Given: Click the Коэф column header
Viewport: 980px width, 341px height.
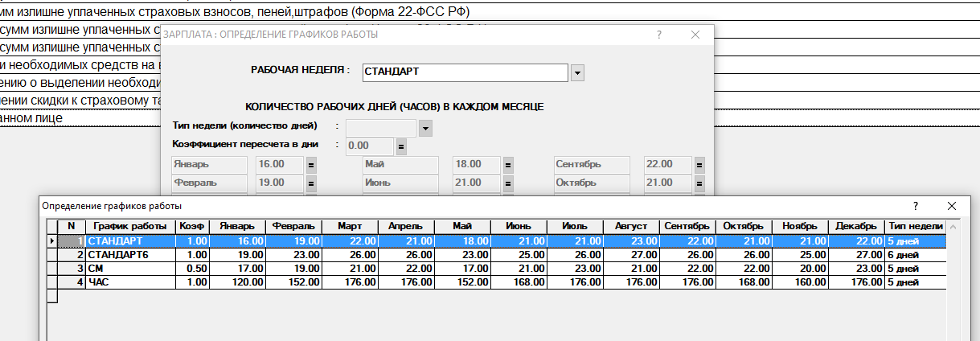Looking at the screenshot, I should 191,226.
